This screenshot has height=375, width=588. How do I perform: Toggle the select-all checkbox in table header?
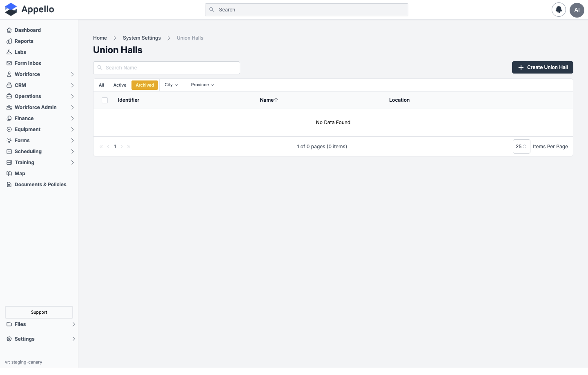[105, 100]
